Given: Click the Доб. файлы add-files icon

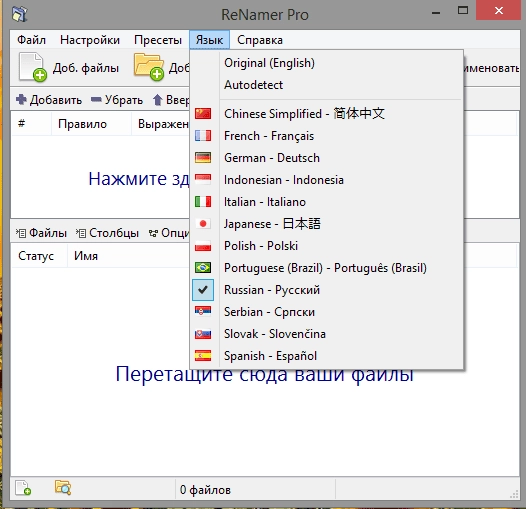Looking at the screenshot, I should tap(32, 67).
